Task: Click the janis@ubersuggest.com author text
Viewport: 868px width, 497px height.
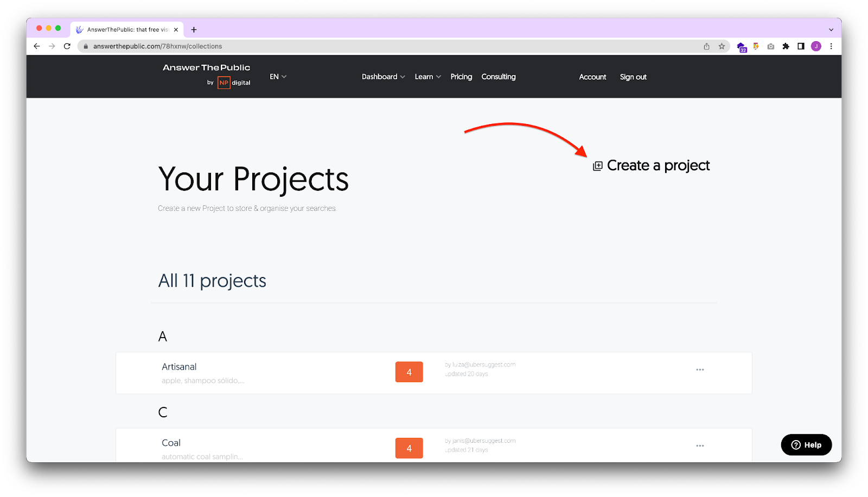Action: click(480, 441)
